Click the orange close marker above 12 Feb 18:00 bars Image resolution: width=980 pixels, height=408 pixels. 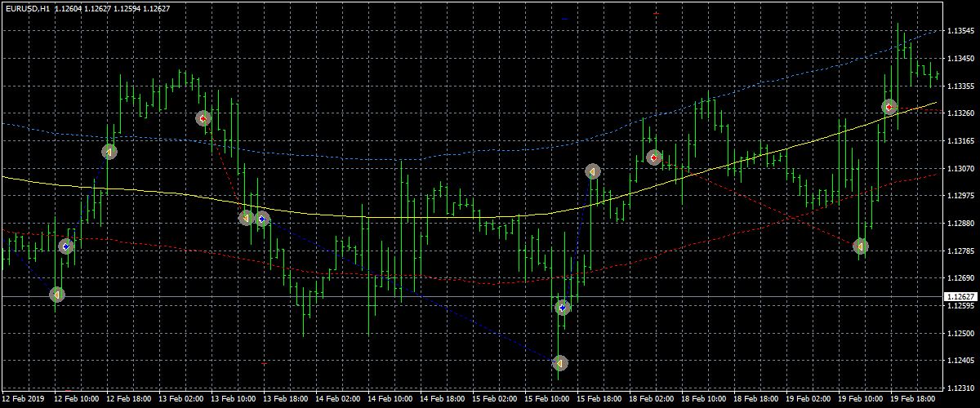109,151
